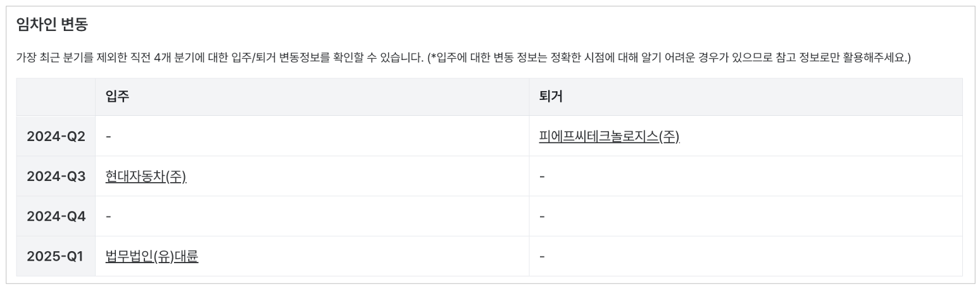This screenshot has height=291, width=980.
Task: Select the 2024-Q3 row label
Action: coord(56,176)
